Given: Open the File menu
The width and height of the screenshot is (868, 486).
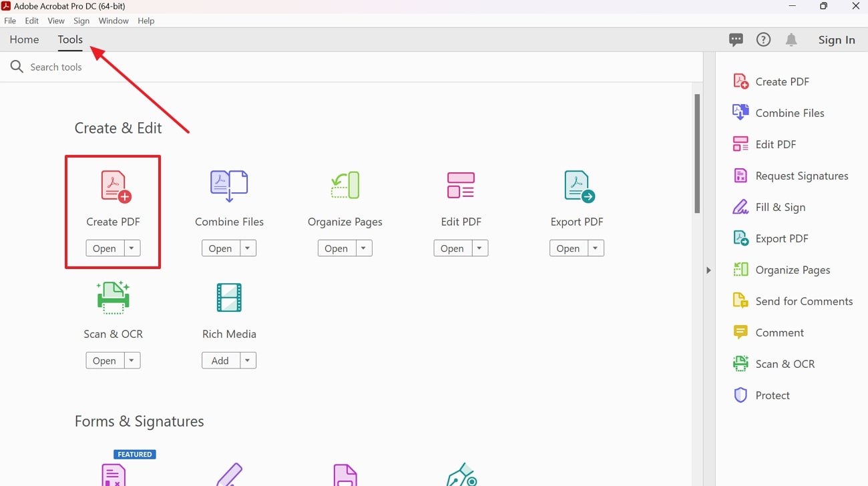Looking at the screenshot, I should [x=10, y=21].
